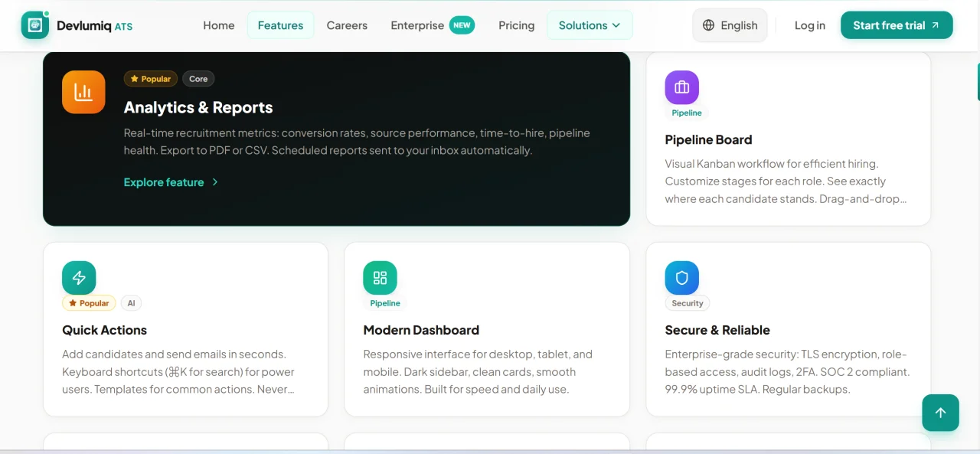Go to the Home nav item
980x454 pixels.
tap(219, 25)
